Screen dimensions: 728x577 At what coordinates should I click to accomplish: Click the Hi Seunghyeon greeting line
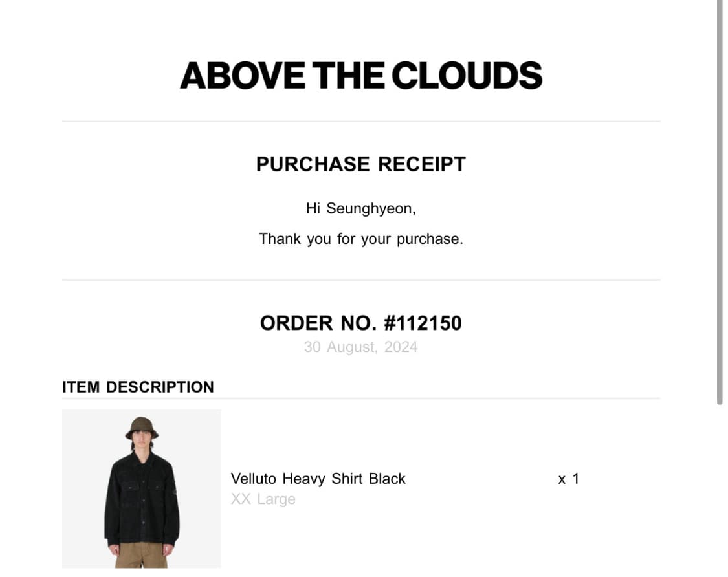360,209
